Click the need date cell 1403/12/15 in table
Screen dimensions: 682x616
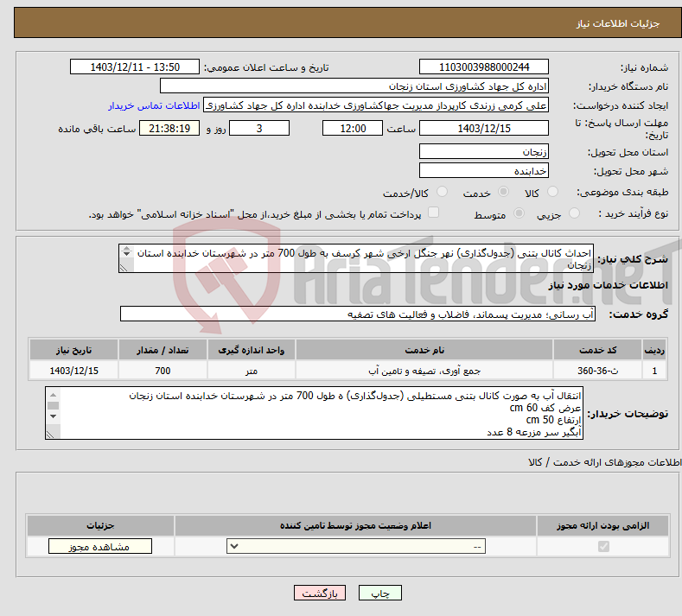coord(74,371)
